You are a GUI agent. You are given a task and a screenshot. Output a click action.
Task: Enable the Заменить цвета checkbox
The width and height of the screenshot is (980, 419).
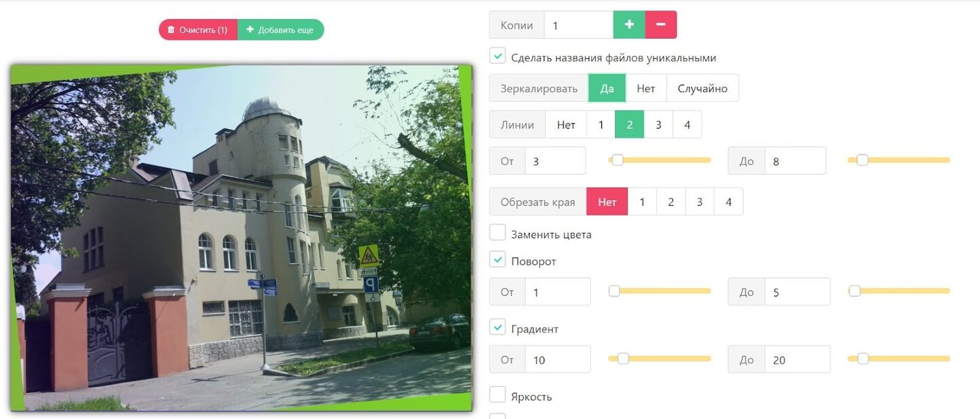(497, 233)
